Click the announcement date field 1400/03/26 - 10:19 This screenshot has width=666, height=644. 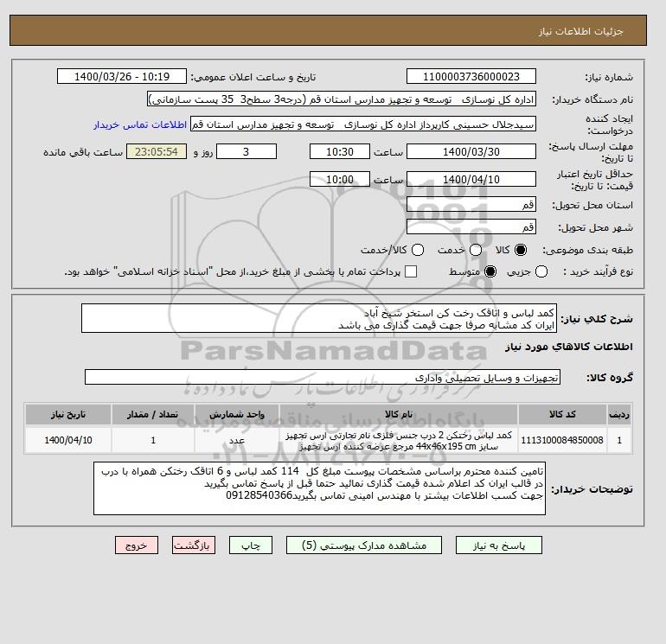click(122, 76)
